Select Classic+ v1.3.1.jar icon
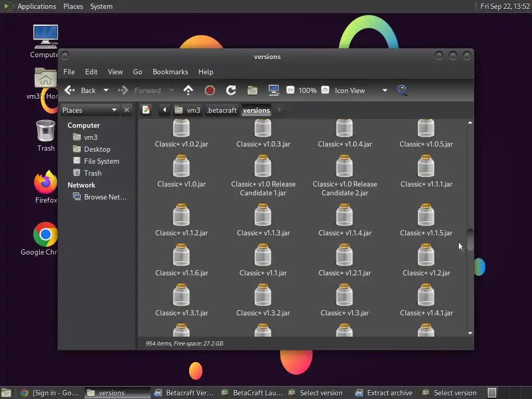532x399 pixels. [x=181, y=295]
